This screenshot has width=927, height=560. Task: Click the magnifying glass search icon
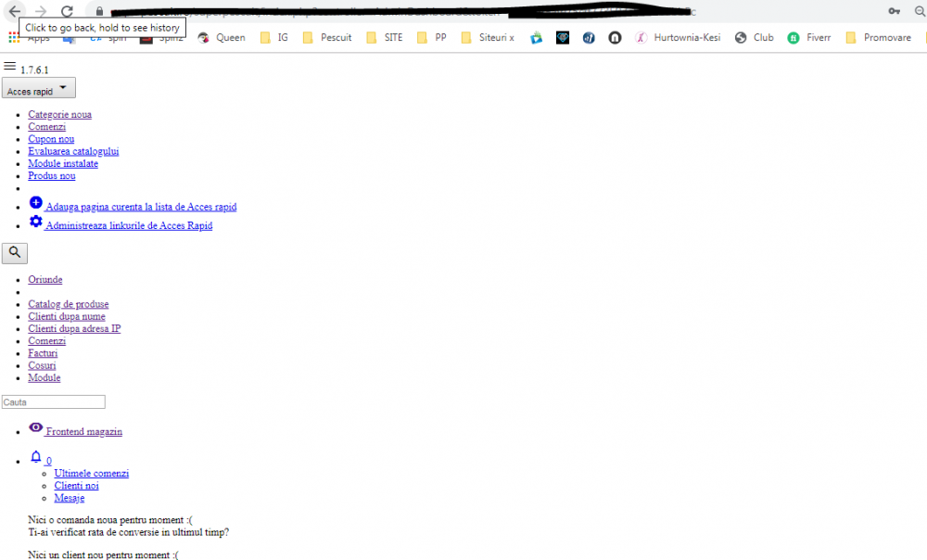pyautogui.click(x=14, y=252)
